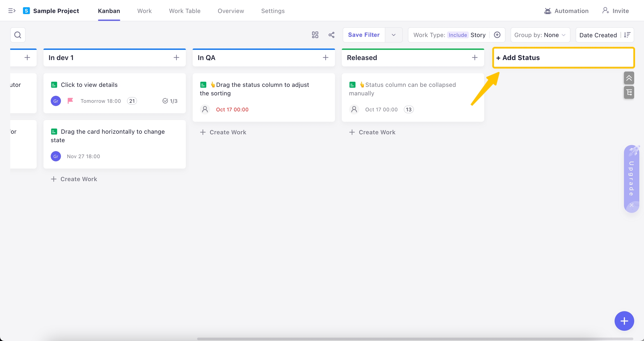This screenshot has width=644, height=341.
Task: Open the Save Filter dropdown arrow
Action: [x=394, y=35]
